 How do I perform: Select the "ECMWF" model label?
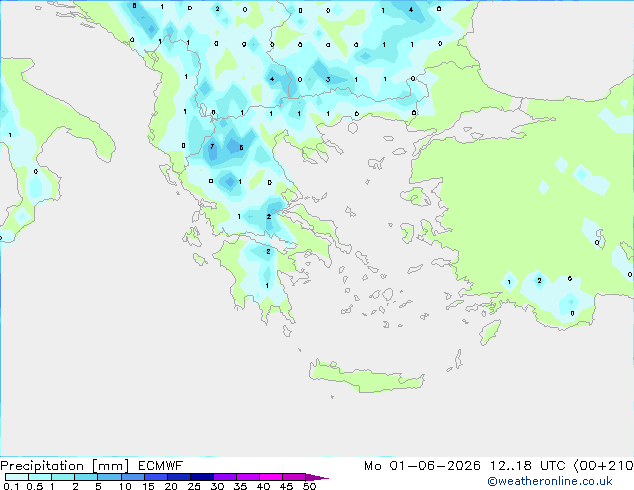click(x=161, y=466)
